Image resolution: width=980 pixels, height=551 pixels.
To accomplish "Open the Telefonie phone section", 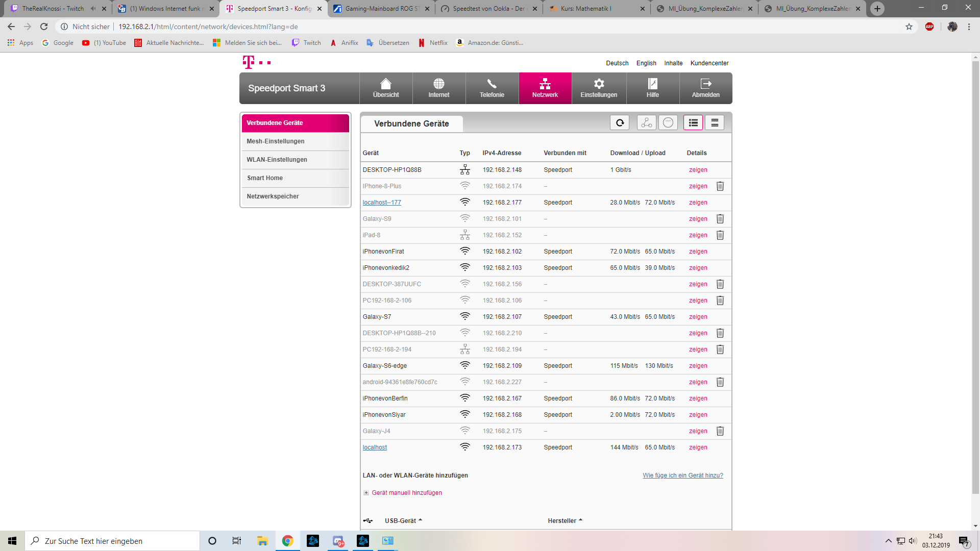I will point(492,88).
